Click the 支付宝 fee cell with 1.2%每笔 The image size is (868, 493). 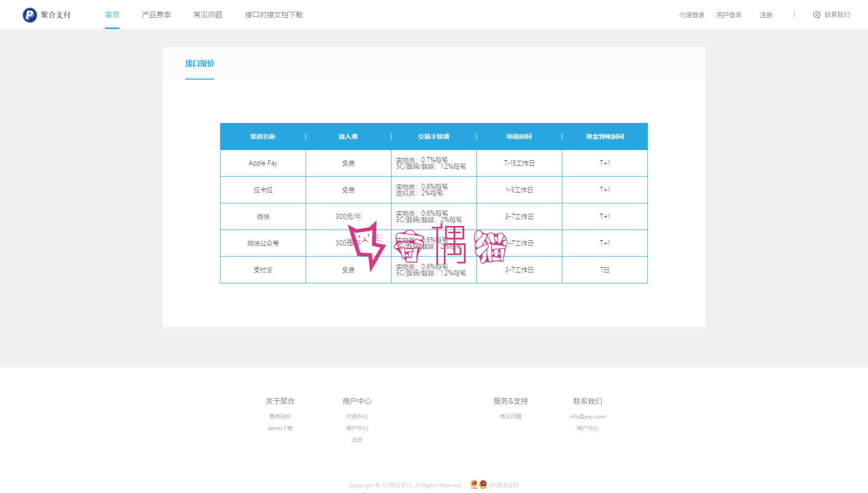[x=434, y=270]
